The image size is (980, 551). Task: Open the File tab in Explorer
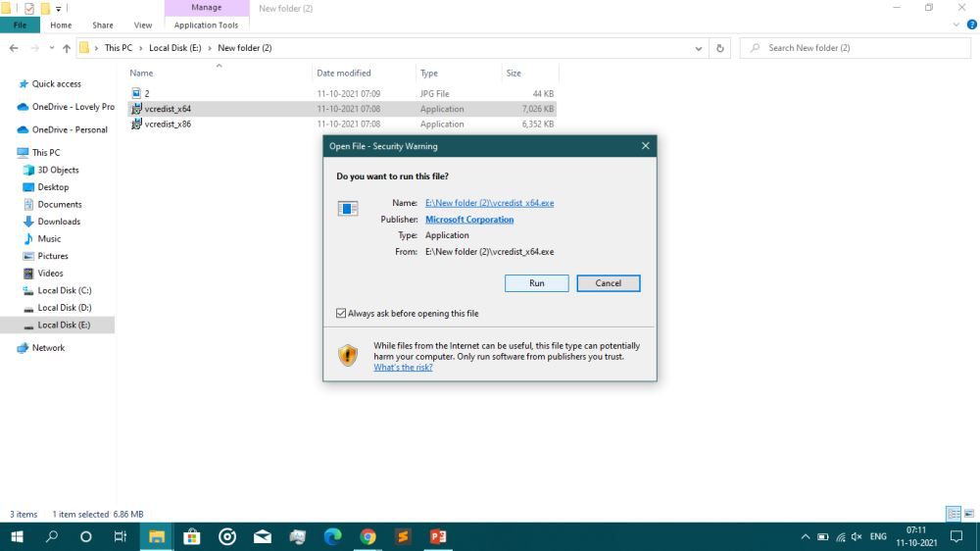[20, 25]
